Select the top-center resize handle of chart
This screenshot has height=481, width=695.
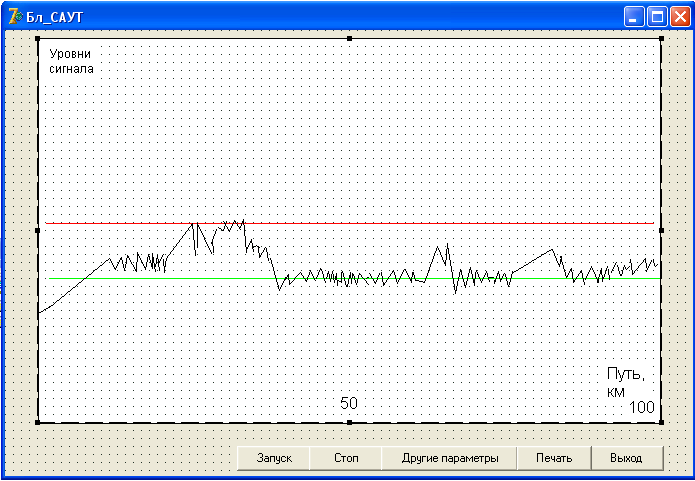[349, 39]
